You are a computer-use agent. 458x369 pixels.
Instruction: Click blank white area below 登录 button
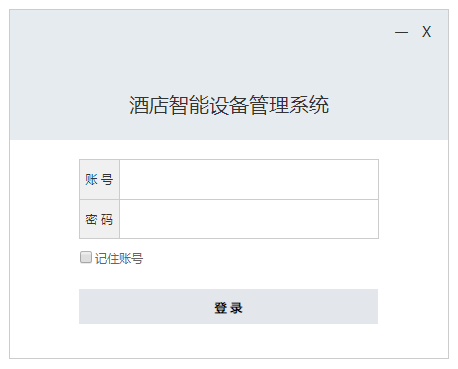pyautogui.click(x=228, y=341)
